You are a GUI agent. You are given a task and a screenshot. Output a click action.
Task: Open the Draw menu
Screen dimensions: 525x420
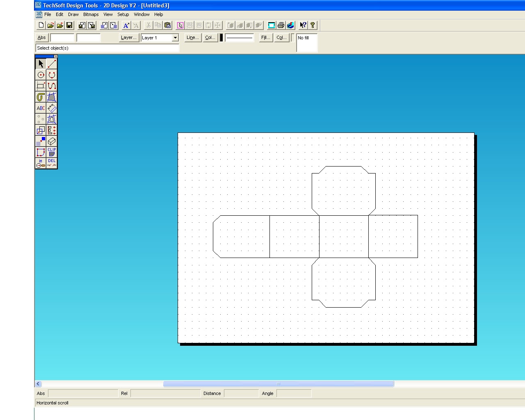73,14
